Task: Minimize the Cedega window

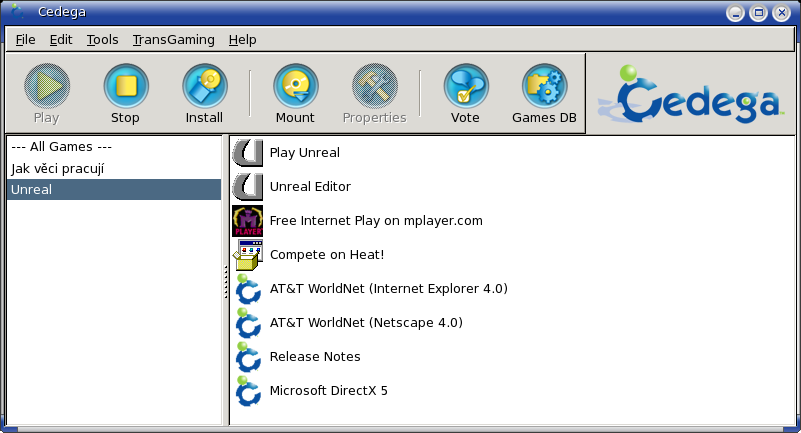Action: (x=735, y=13)
